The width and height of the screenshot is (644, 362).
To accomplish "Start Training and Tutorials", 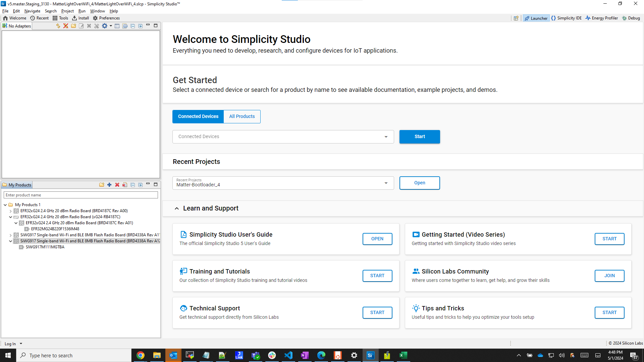I will coord(377,276).
